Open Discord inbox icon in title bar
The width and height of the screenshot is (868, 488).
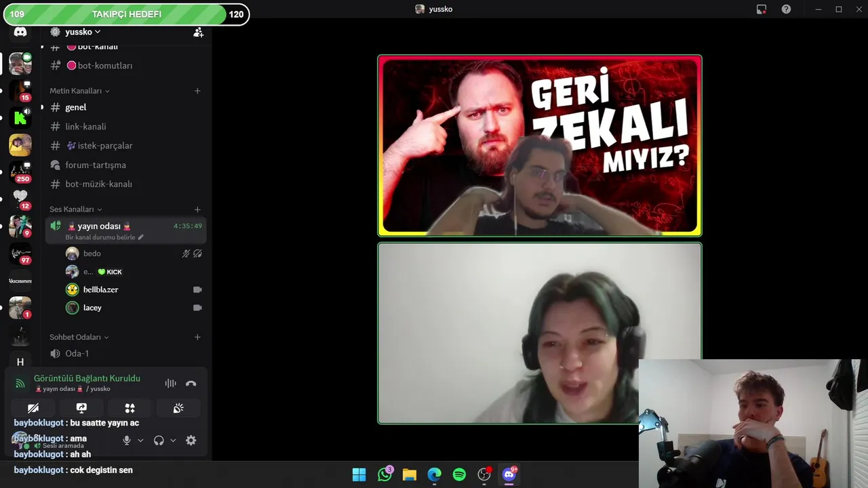762,9
